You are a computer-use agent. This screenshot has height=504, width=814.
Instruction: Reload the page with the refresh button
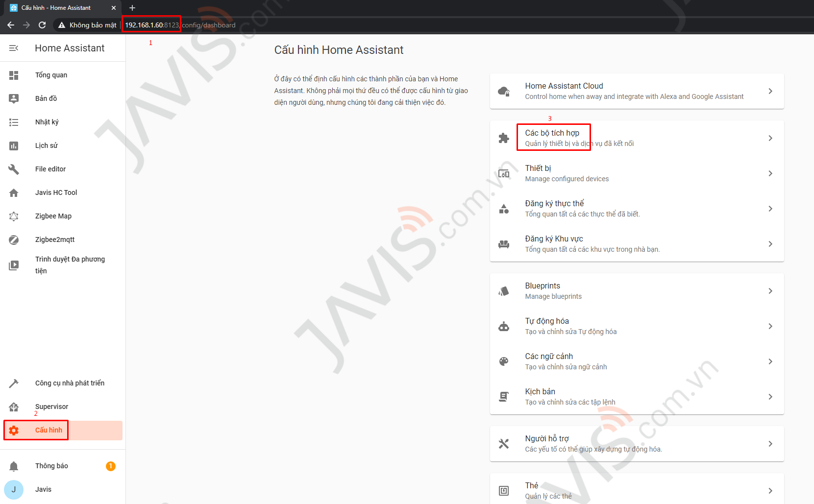click(42, 25)
